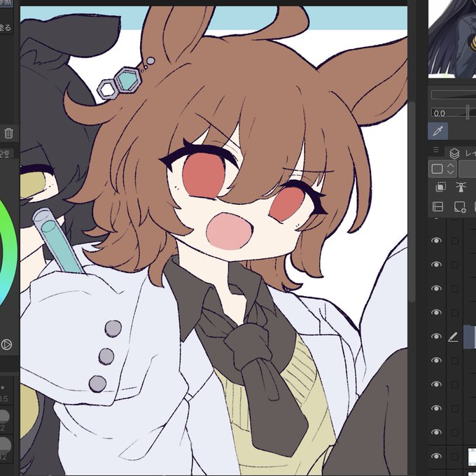Toggle eye icon of layer above selected layer
This screenshot has height=476, width=476.
point(436,312)
